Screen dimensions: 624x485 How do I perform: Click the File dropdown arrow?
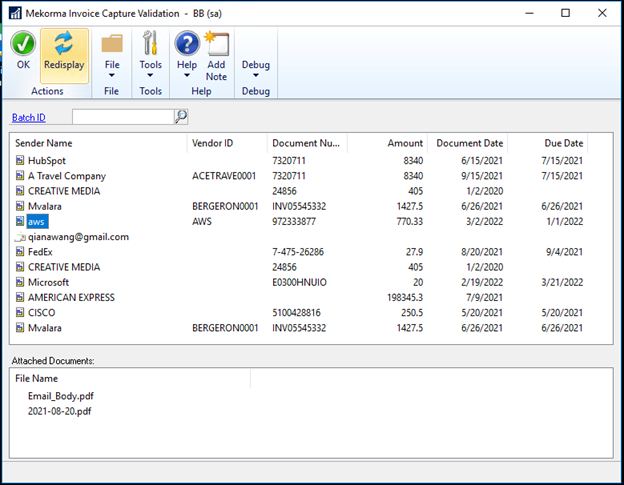tap(112, 75)
